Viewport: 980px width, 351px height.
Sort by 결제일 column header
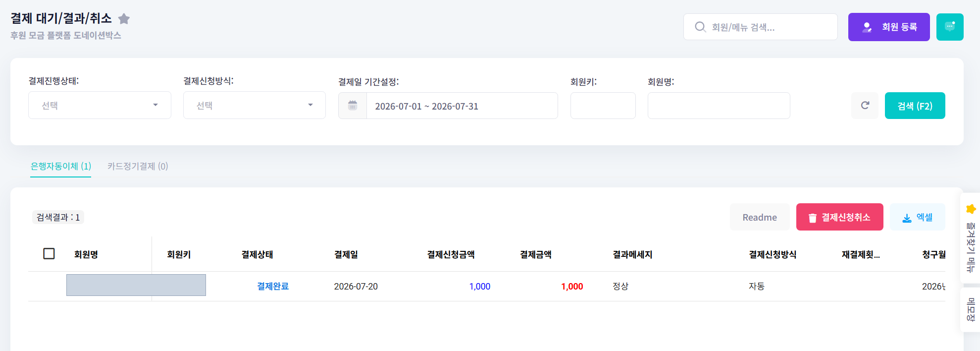(346, 254)
